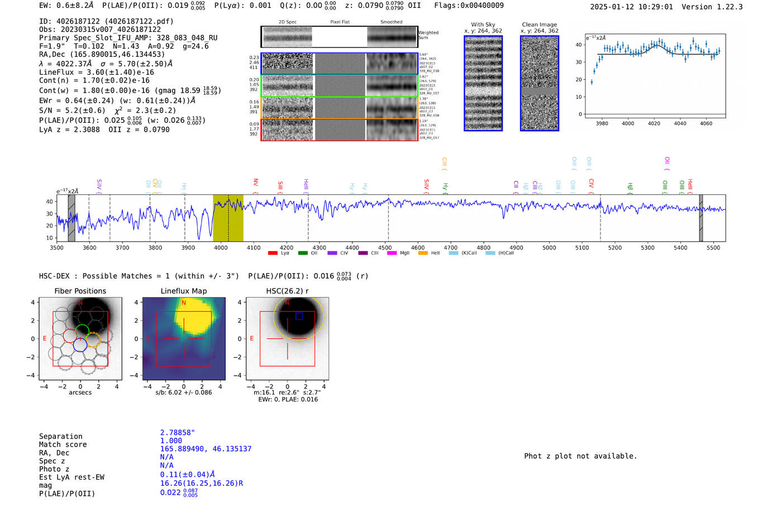
Task: Click the orange HeII legend swatch
Action: (x=423, y=253)
